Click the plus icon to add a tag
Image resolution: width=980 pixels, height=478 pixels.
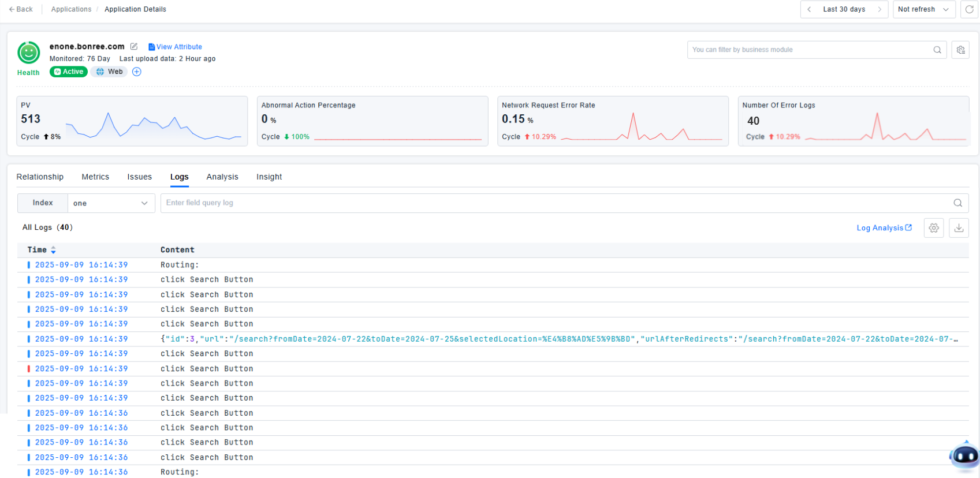pyautogui.click(x=137, y=72)
